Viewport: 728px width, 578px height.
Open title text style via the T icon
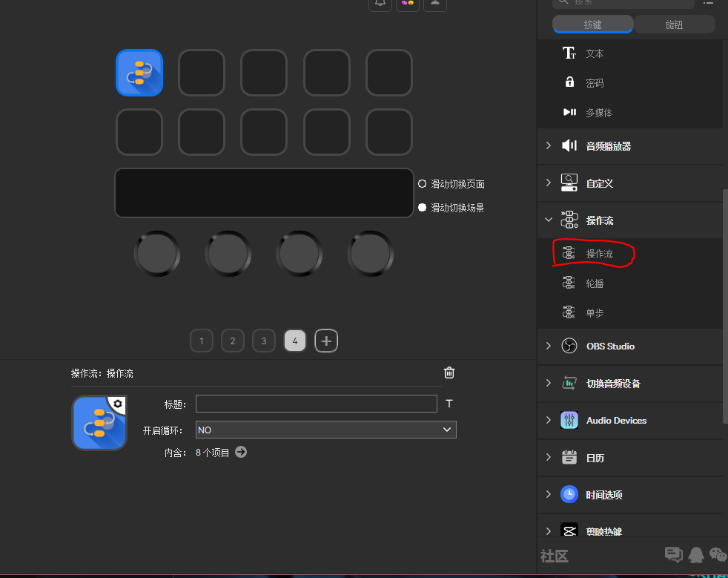coord(449,404)
